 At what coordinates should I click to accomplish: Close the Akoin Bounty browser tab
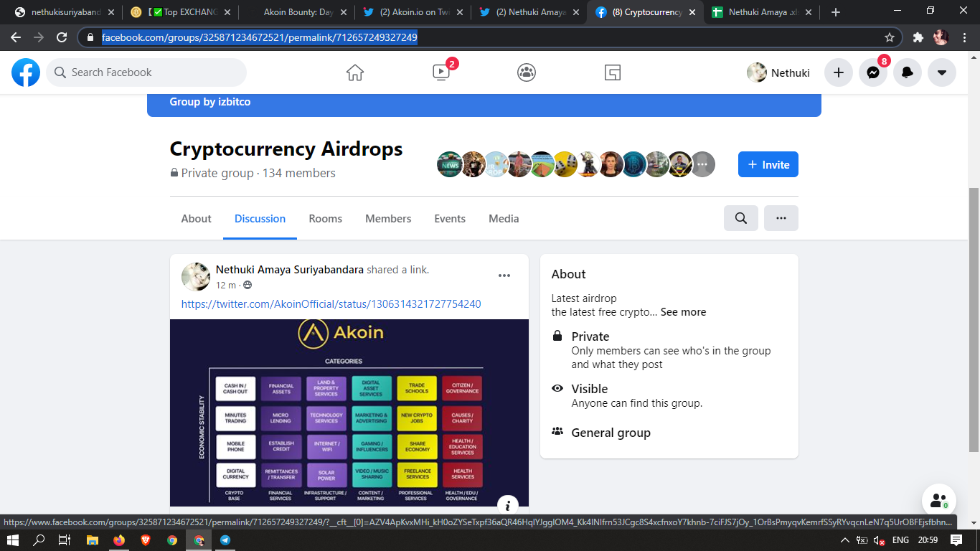coord(343,12)
